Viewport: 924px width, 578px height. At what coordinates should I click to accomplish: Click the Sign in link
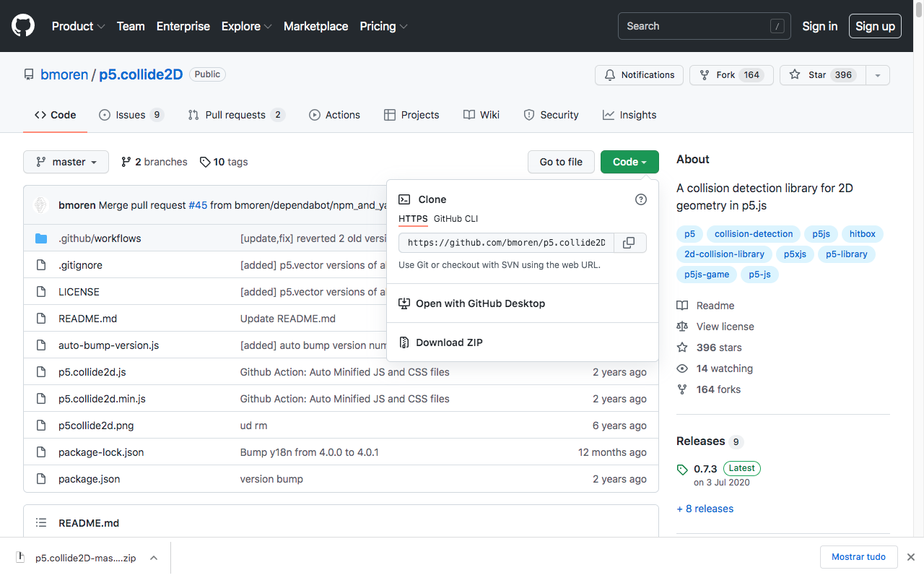click(x=820, y=26)
